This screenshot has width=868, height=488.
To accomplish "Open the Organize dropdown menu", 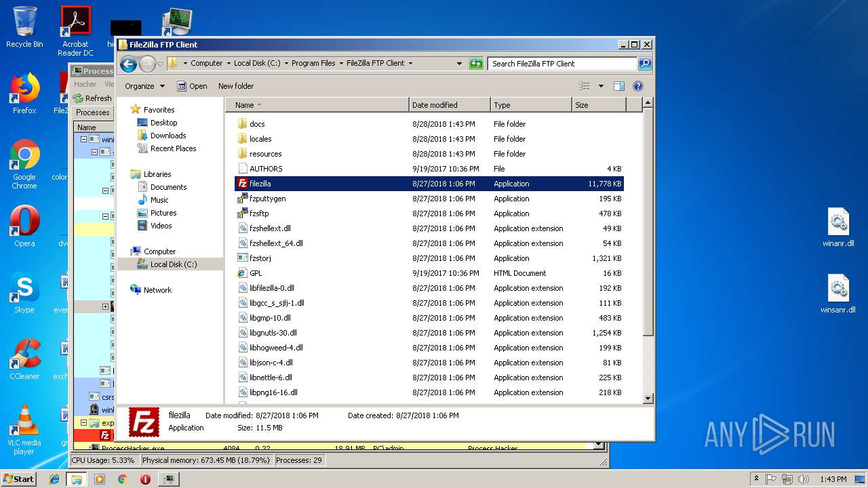I will coord(144,86).
